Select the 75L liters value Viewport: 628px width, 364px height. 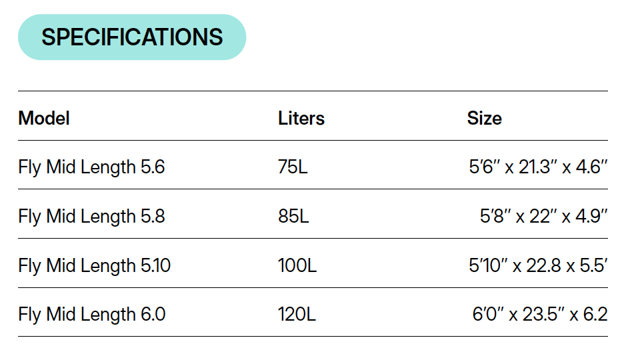click(293, 167)
